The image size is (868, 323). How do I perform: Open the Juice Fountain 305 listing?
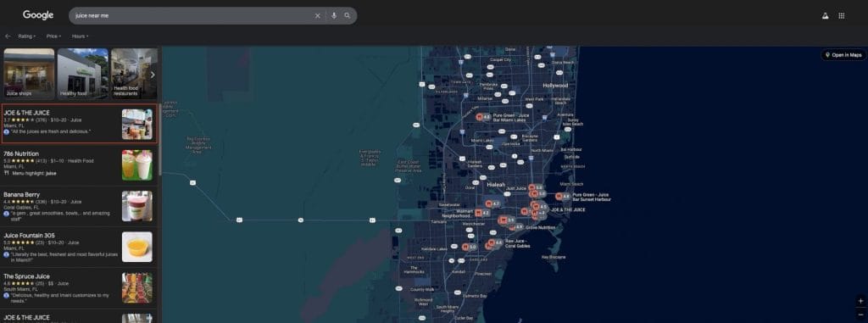click(x=79, y=247)
